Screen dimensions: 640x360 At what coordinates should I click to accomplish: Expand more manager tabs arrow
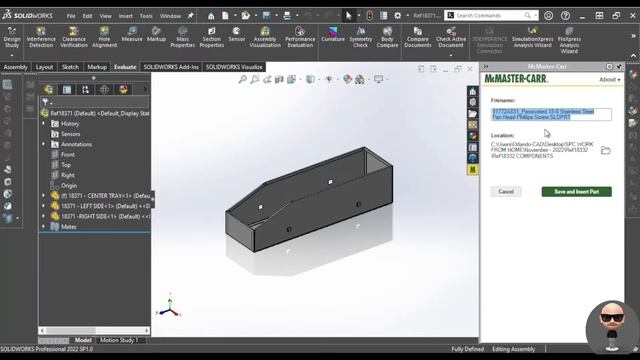144,89
